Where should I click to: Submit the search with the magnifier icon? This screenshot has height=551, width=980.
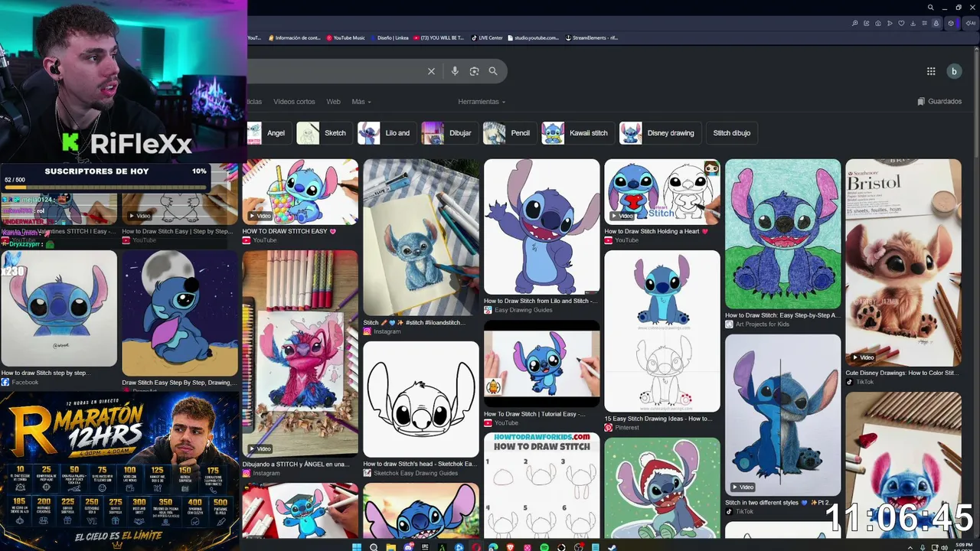[493, 71]
